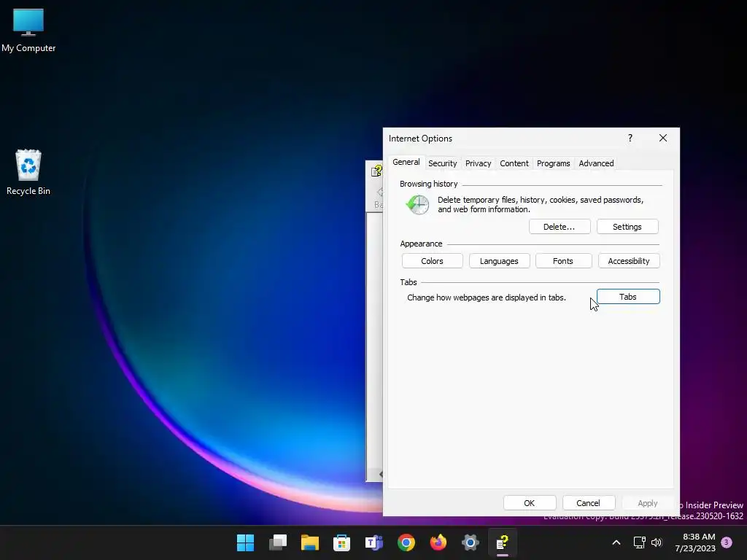The width and height of the screenshot is (747, 560).
Task: Click 'Change how webpages are displayed in tabs.' text
Action: (487, 297)
